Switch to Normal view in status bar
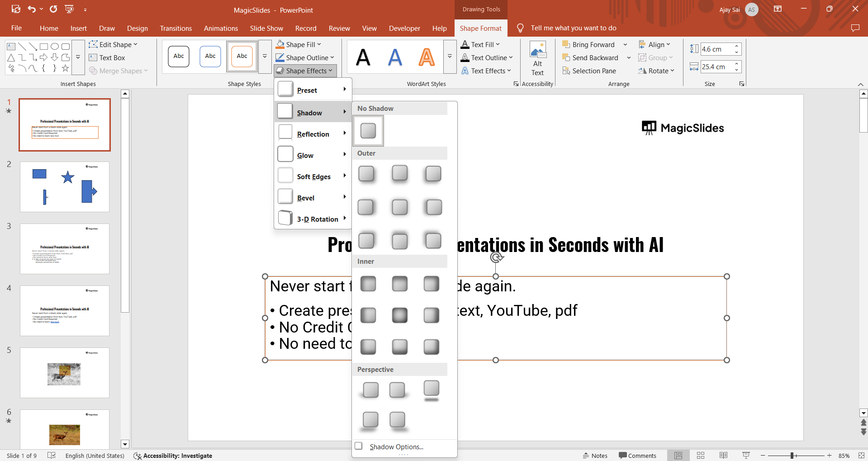Image resolution: width=868 pixels, height=461 pixels. click(678, 456)
